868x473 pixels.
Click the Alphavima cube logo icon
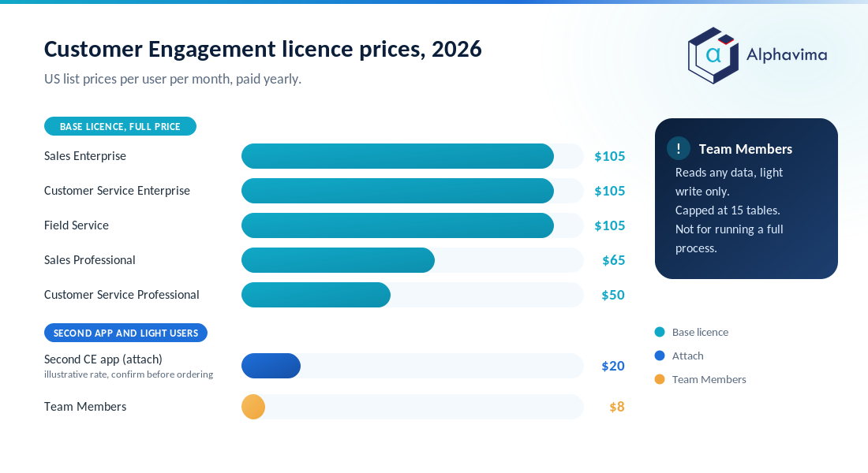click(713, 55)
